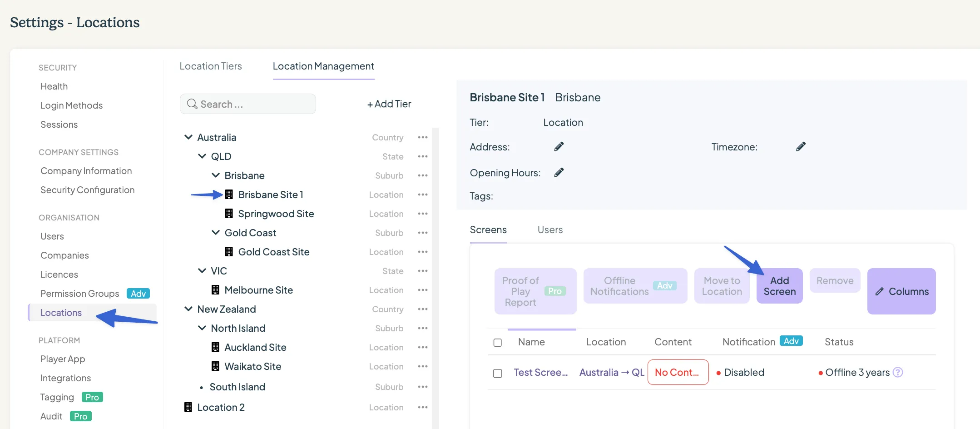Click the building icon of Springwood Site
Viewport: 980px width, 429px height.
[x=229, y=214]
